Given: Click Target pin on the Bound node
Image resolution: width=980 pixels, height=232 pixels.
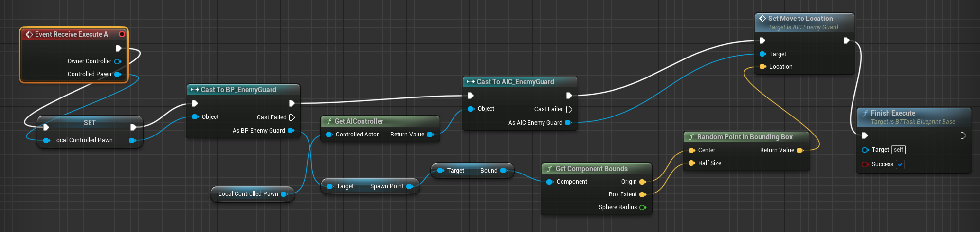Looking at the screenshot, I should [440, 171].
